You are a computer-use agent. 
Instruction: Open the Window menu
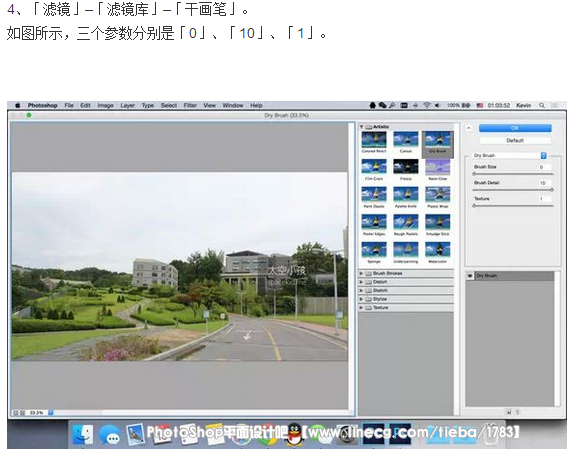233,105
